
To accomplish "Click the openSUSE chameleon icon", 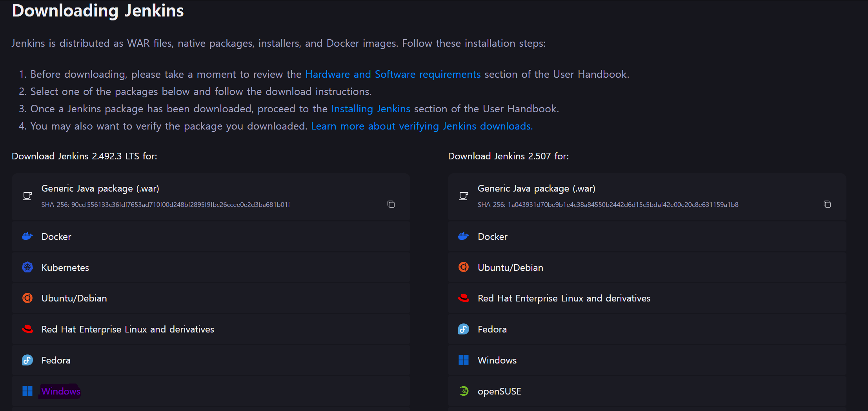I will [464, 391].
